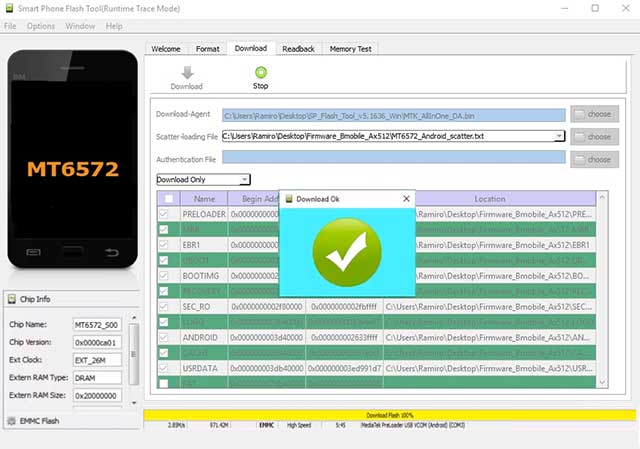Toggle the USRDATA row checkbox

pos(164,368)
